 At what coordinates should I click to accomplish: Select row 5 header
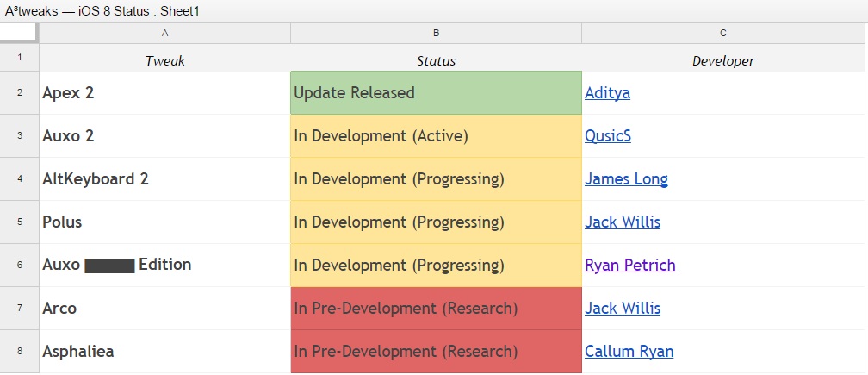20,222
